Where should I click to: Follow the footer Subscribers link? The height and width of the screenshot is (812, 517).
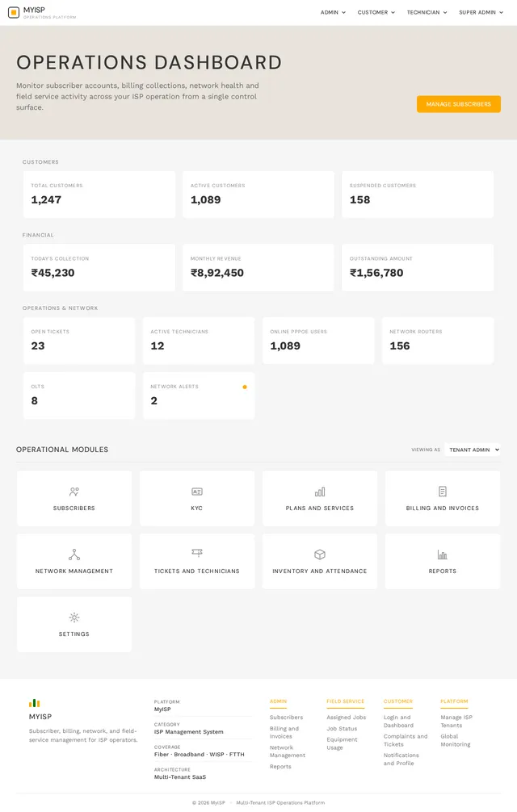click(286, 718)
